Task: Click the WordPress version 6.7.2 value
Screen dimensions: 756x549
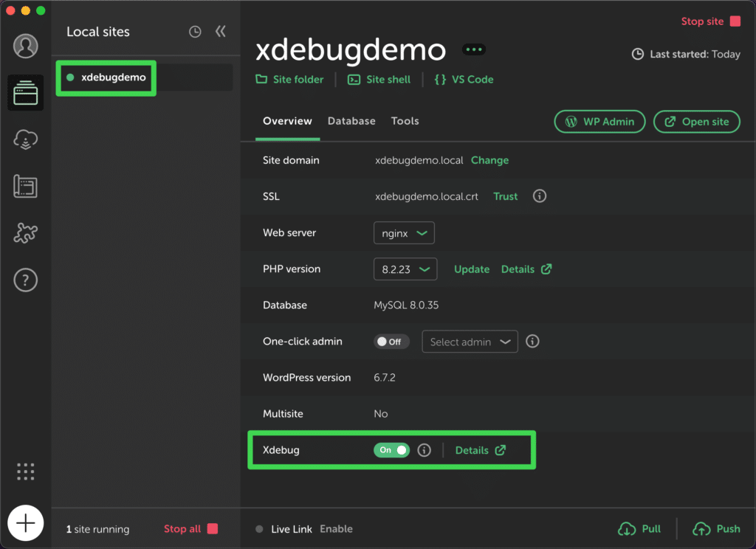Action: [x=385, y=377]
